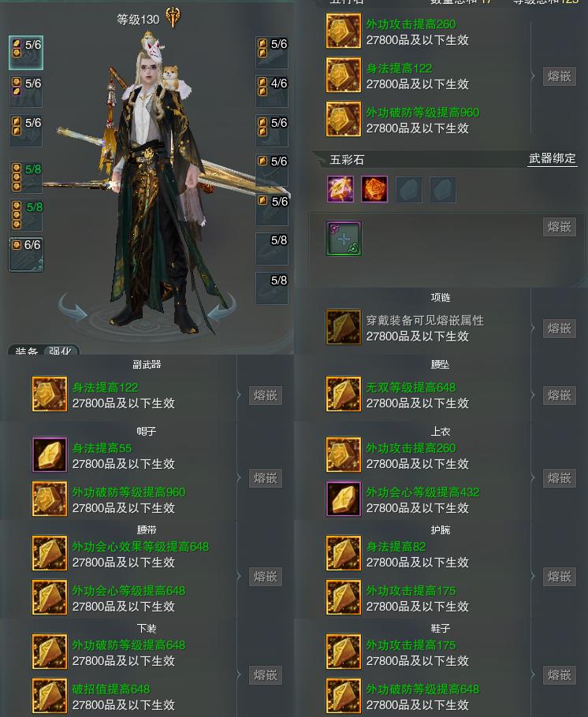Open the 6/6 equipment slot
This screenshot has height=717, width=588.
pos(26,254)
